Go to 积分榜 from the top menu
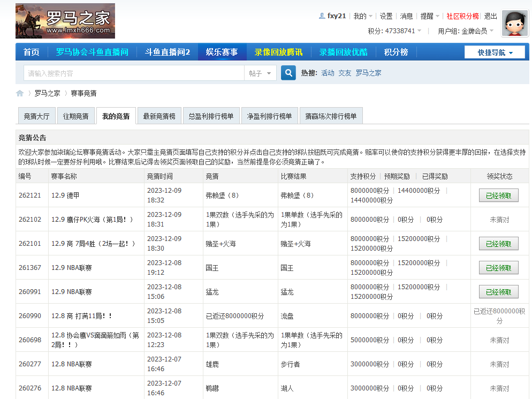The width and height of the screenshot is (532, 399). tap(396, 52)
